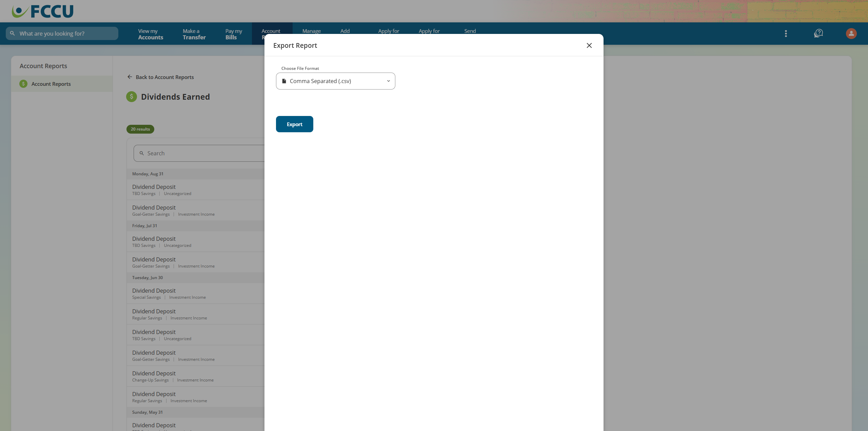
Task: Open the help chat icon
Action: pyautogui.click(x=818, y=34)
